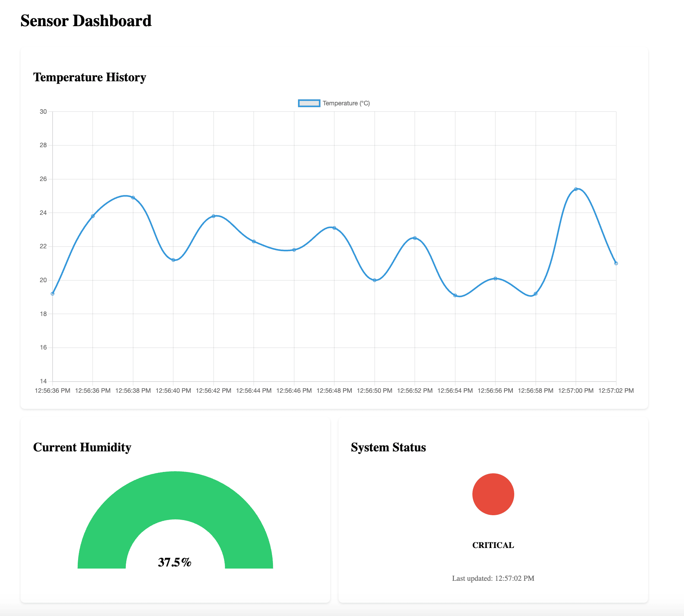Click the data point near 12:56:42 peak

(x=214, y=216)
